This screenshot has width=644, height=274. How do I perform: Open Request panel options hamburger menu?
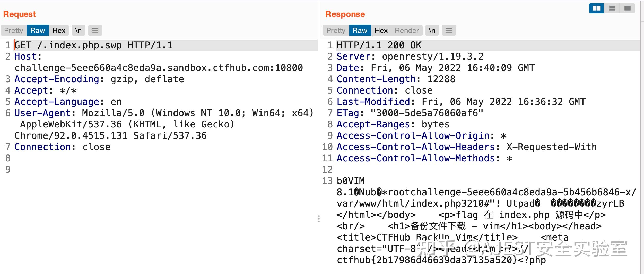(x=95, y=30)
